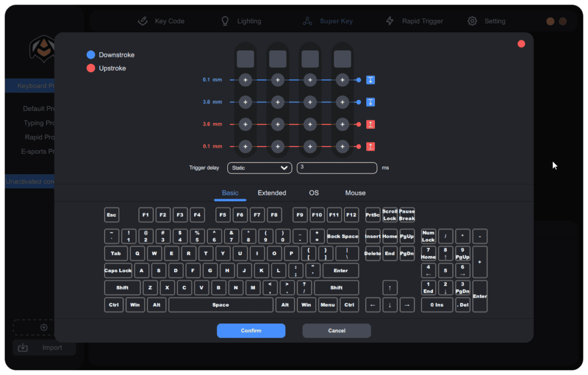588x375 pixels.
Task: Cancel the Super Key dialog
Action: pos(336,330)
